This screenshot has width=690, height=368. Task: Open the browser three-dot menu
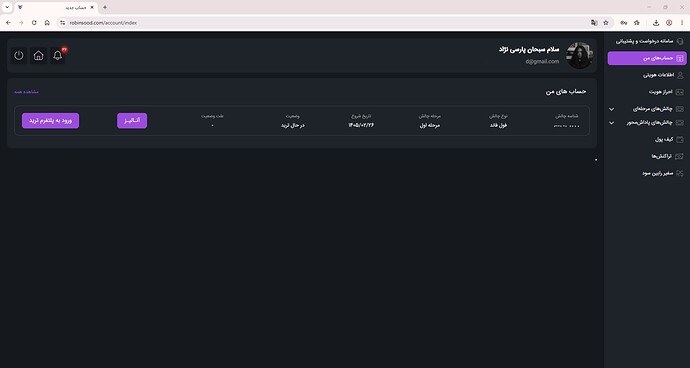point(682,22)
